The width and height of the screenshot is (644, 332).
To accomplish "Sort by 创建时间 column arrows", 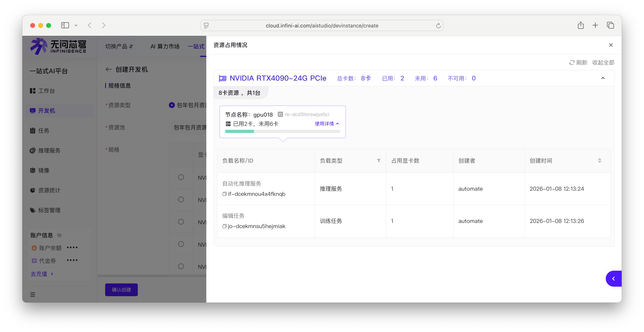I will tap(600, 161).
